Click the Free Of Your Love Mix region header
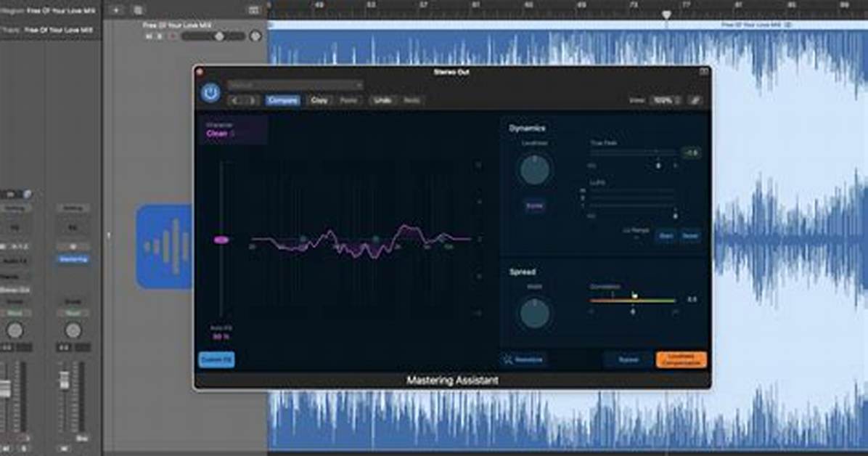868x456 pixels. tap(568, 25)
